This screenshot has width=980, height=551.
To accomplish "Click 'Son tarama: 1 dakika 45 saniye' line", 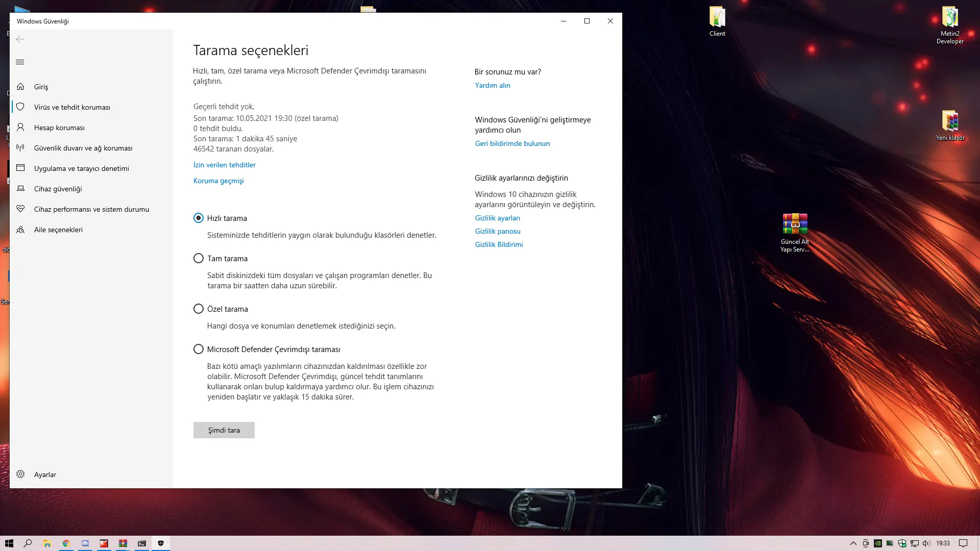I will click(x=245, y=139).
